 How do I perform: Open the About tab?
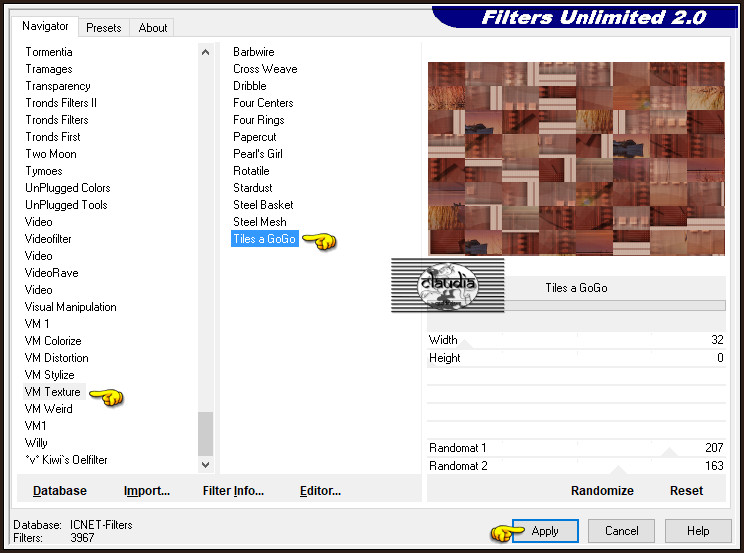click(x=152, y=28)
